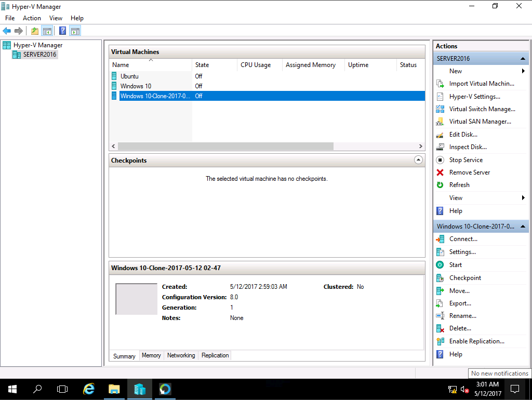This screenshot has height=400, width=532.
Task: Collapse the Windows 10-Clone actions section
Action: [523, 226]
